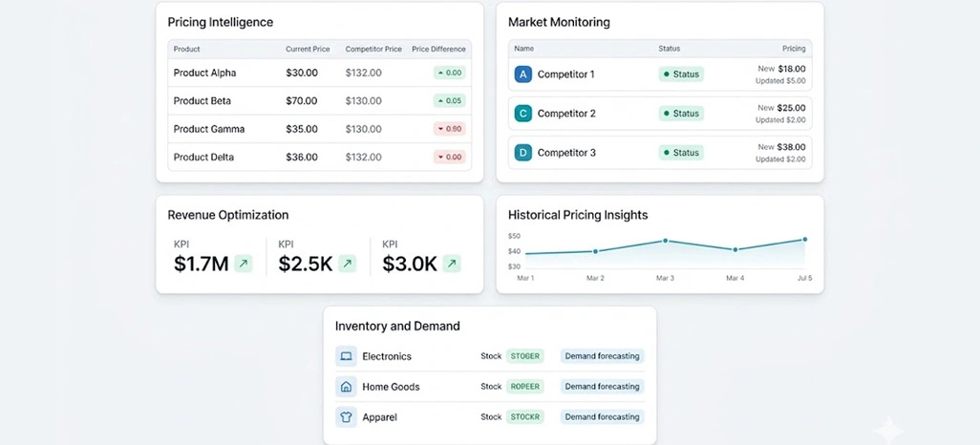Select the Product Alpha row name
Screen dimensions: 980x445
(205, 74)
